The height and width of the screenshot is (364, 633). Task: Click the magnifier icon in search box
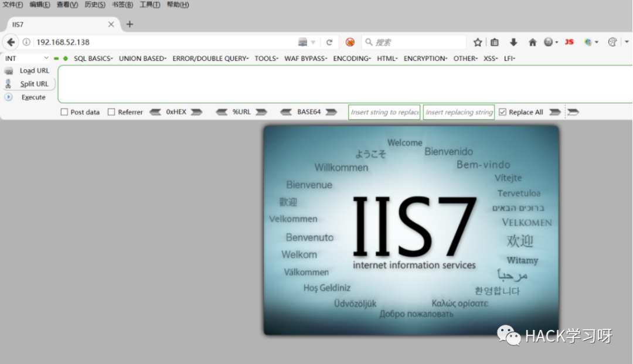click(369, 42)
